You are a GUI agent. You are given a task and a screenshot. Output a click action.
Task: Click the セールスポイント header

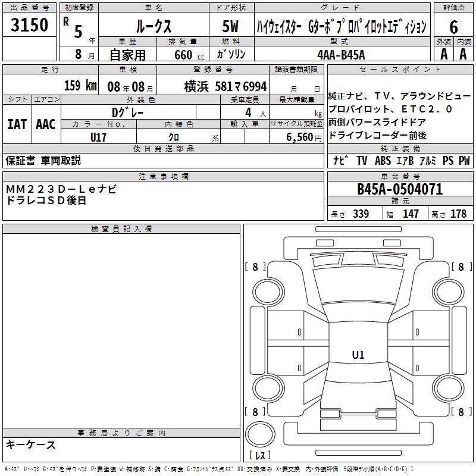click(400, 69)
